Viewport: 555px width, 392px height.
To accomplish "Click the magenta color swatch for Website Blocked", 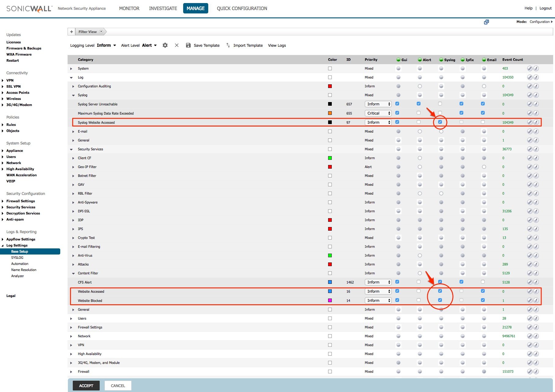I will [x=330, y=300].
